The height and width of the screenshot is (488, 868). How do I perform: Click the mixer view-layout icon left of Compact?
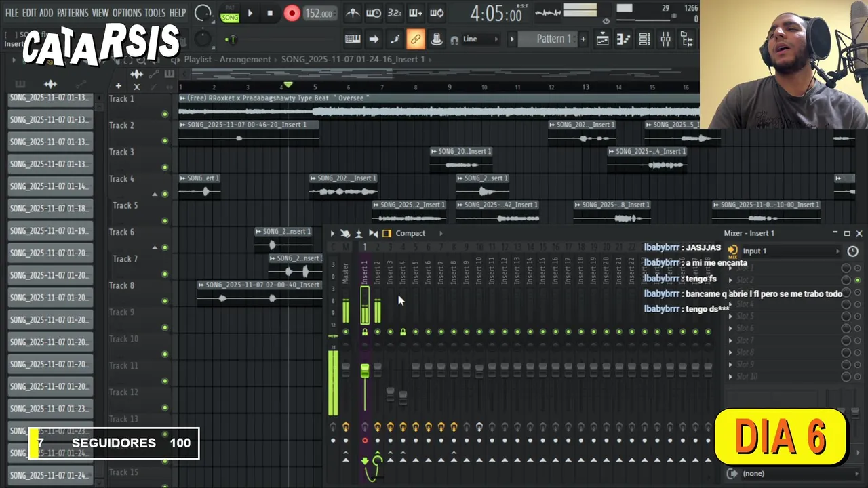[x=387, y=233]
